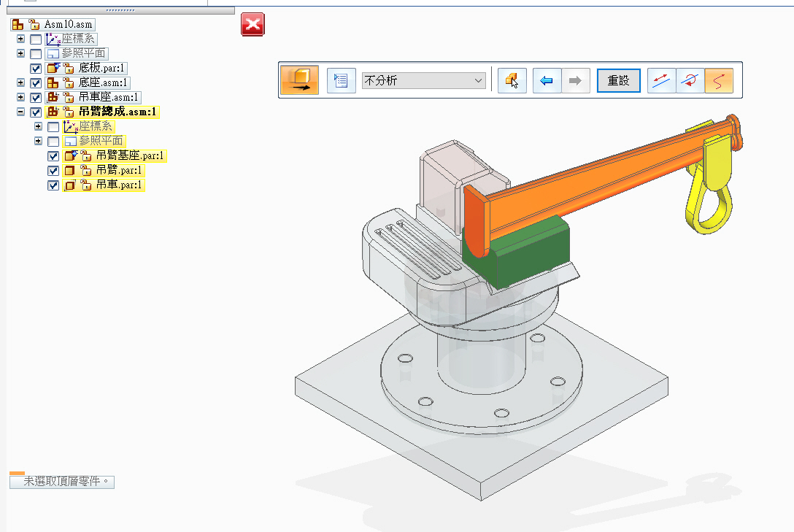Screen dimensions: 794x532
Task: Expand 座標系 under 吊臂總成
Action: pos(38,126)
